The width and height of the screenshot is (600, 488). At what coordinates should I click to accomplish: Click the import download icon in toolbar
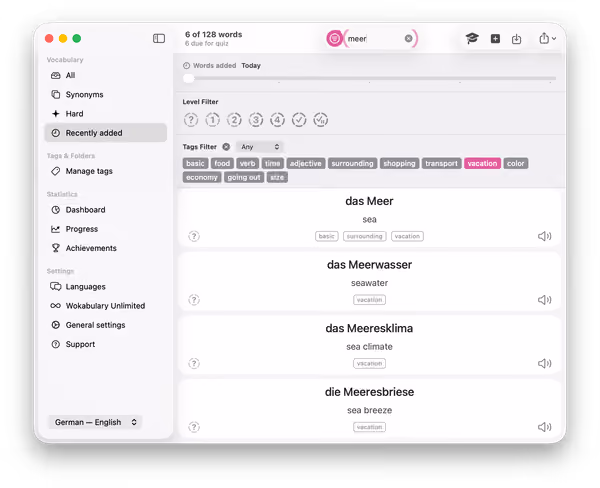pos(516,39)
